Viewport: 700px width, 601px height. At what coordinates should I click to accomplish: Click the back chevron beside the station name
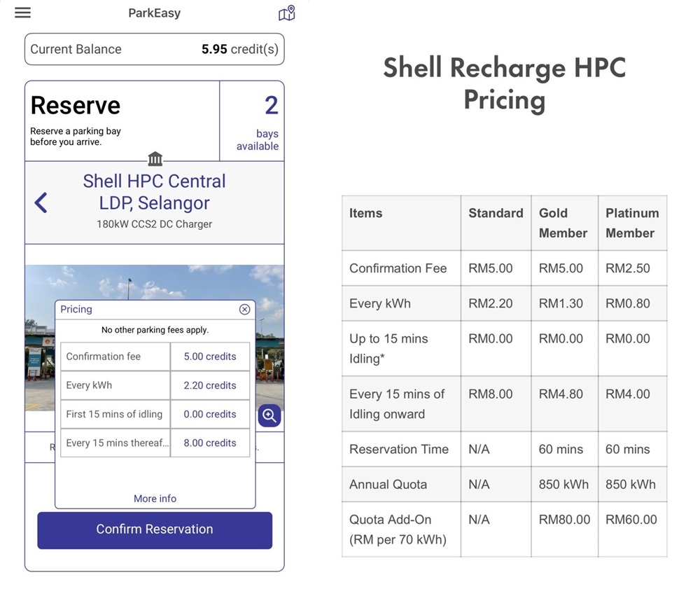[41, 202]
